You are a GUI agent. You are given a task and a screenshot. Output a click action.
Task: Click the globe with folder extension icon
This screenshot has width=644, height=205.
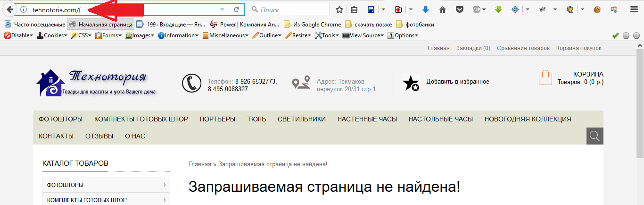[x=570, y=9]
